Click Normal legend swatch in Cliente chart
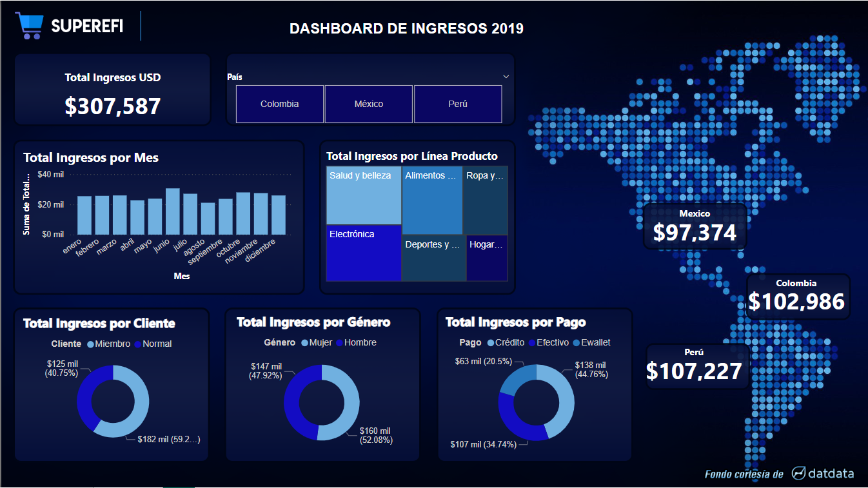The width and height of the screenshot is (868, 488). 137,344
